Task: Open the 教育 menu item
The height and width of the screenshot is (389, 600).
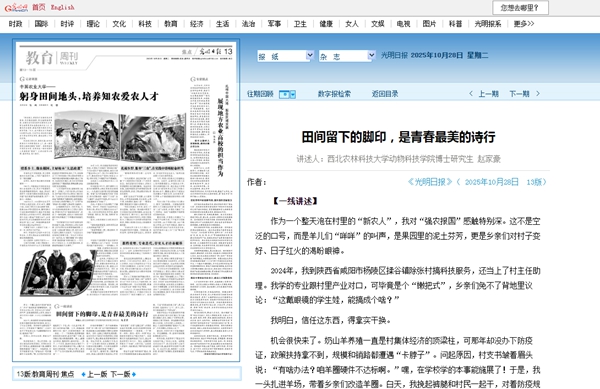Action: click(x=171, y=24)
